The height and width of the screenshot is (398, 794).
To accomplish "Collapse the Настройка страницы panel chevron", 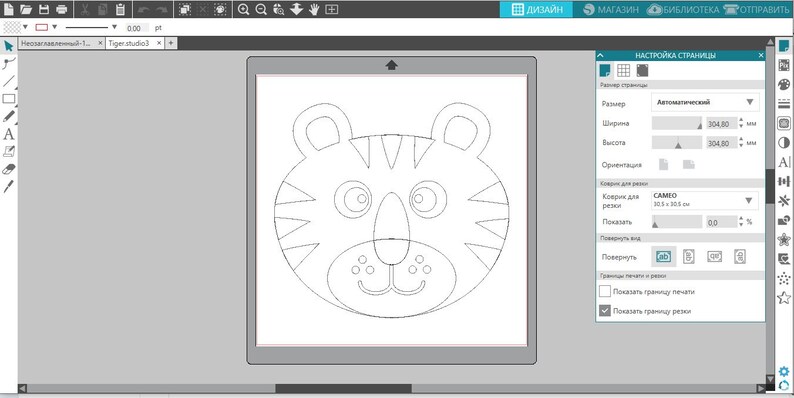I will [601, 55].
